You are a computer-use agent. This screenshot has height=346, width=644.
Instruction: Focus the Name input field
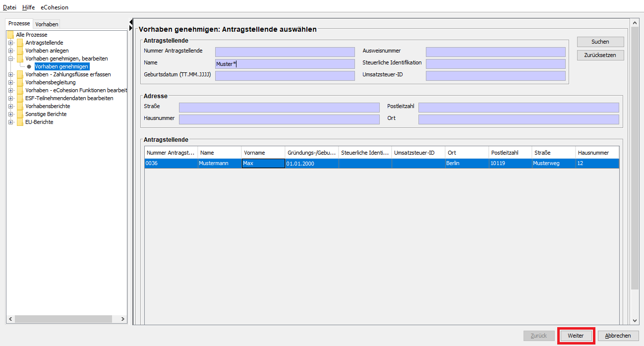point(285,64)
